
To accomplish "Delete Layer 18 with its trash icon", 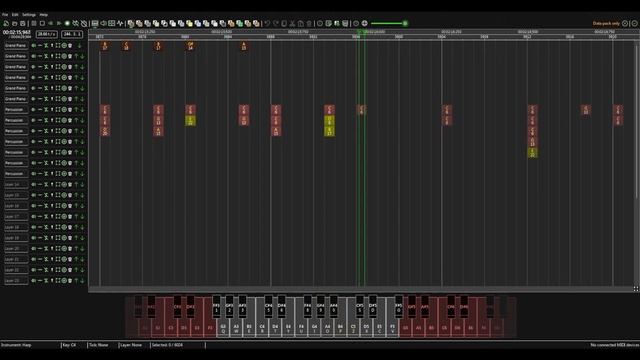I will click(70, 227).
